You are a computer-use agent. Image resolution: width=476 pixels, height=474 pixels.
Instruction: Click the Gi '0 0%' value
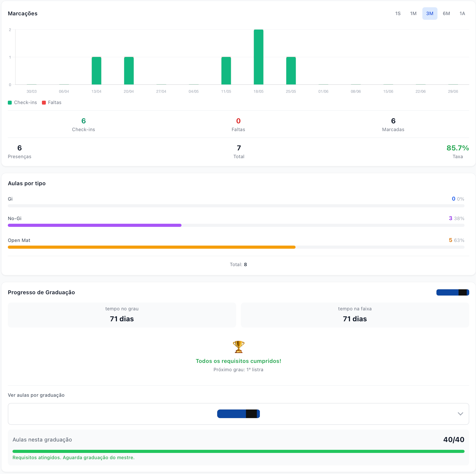tap(458, 199)
